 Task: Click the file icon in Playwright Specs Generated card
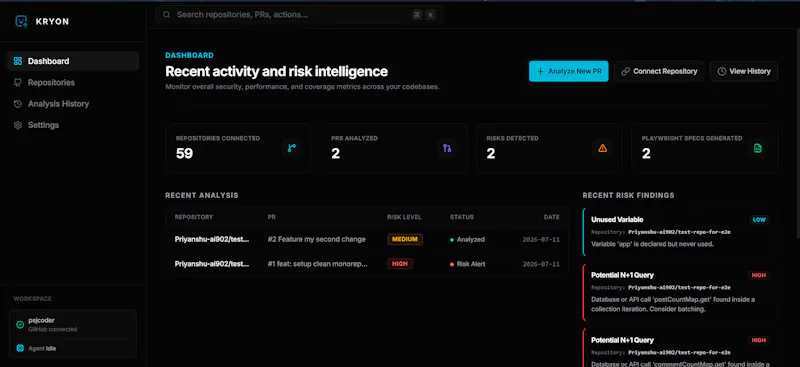coord(758,148)
